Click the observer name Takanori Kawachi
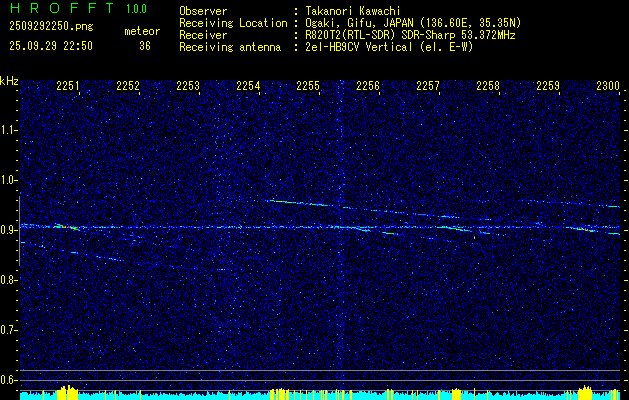The image size is (629, 400). point(353,11)
